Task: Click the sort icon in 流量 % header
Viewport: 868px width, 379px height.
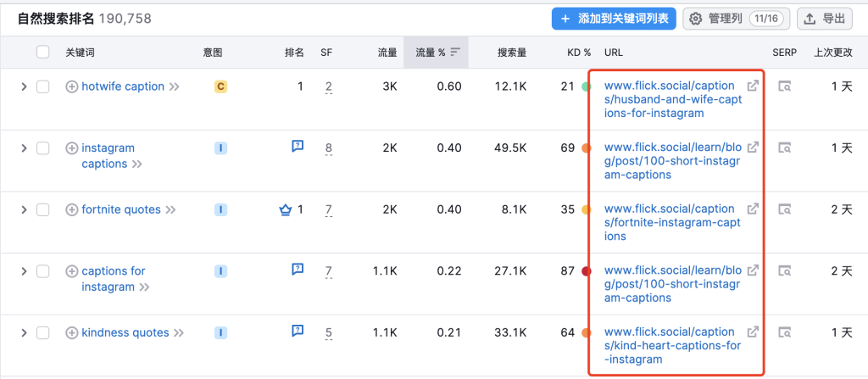Action: (455, 53)
